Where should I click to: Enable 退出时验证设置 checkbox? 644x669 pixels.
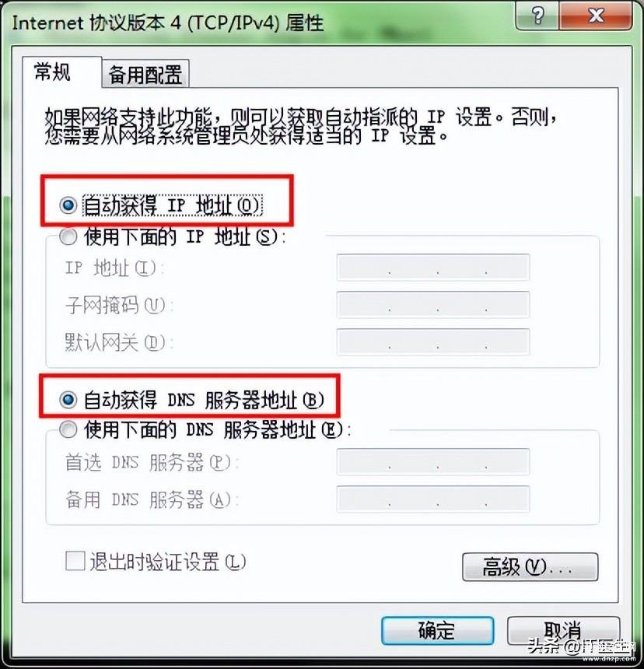75,561
